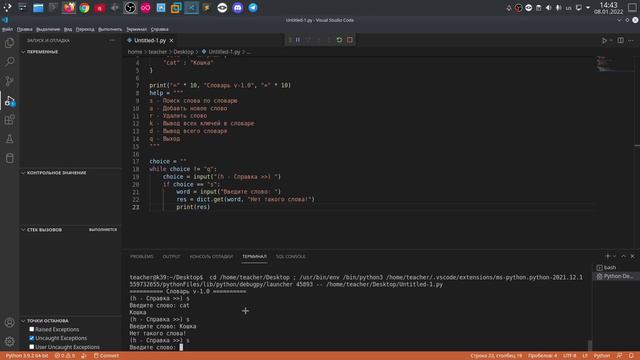Click Python 3.9.2 interpreter in status bar
This screenshot has height=360, width=640.
point(27,356)
